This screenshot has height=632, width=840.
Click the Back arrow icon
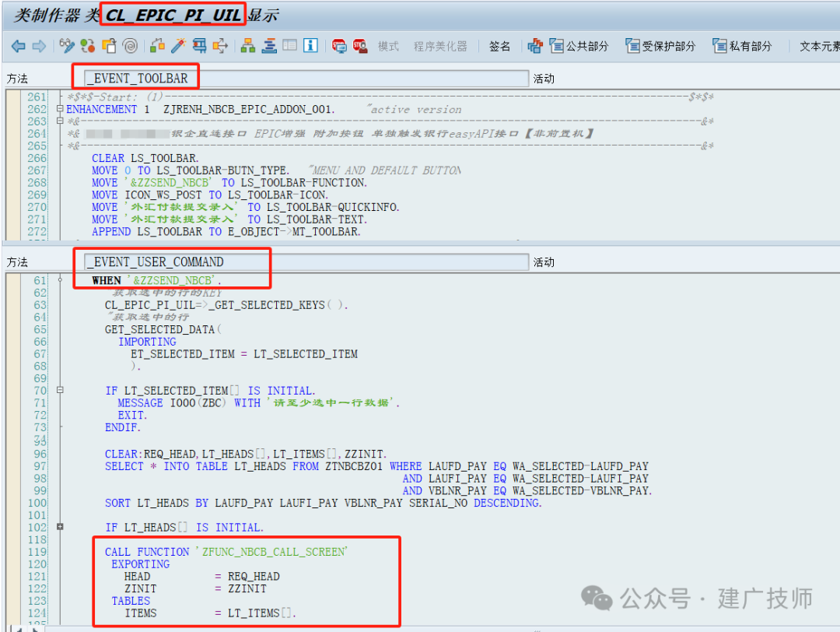point(18,46)
